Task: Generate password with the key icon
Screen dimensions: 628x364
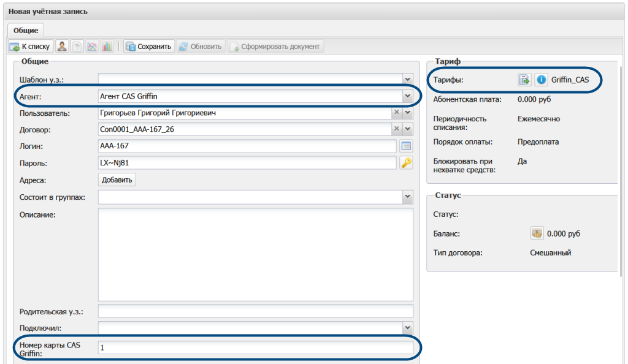Action: (x=406, y=163)
